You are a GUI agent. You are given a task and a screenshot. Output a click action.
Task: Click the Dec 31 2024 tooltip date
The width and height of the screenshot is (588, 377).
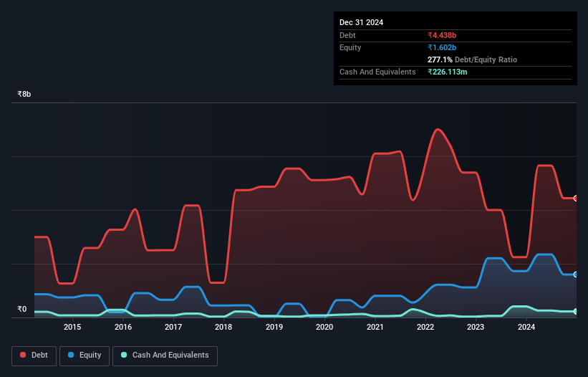pyautogui.click(x=361, y=22)
